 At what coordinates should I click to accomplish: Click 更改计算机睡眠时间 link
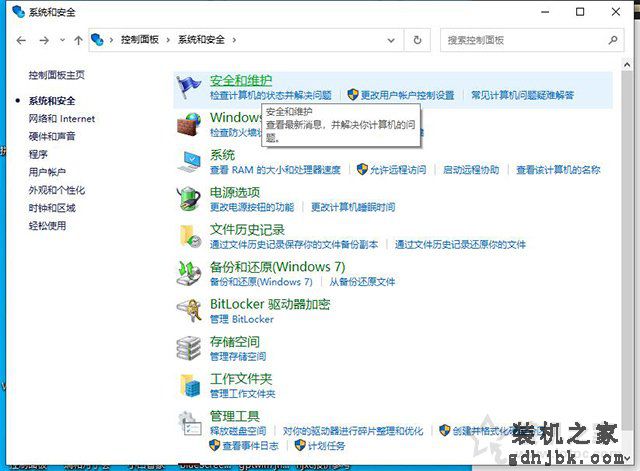point(353,207)
